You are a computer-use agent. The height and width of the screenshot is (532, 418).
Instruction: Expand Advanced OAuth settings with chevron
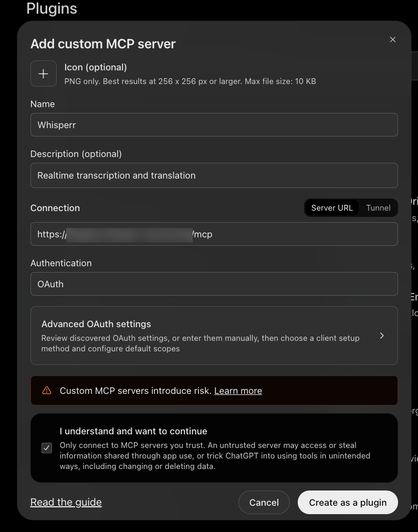tap(382, 336)
